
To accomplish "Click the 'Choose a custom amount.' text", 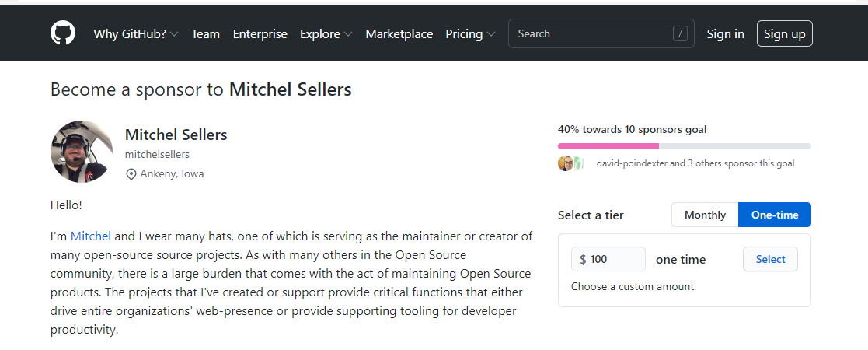I will tap(634, 287).
